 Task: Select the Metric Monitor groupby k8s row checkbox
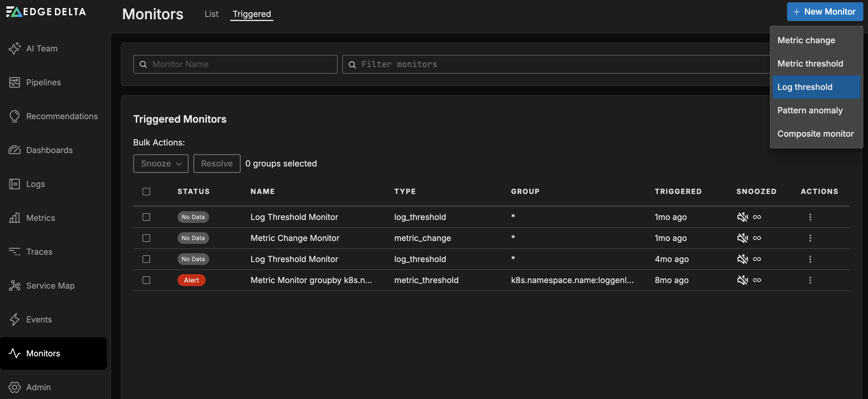click(146, 280)
